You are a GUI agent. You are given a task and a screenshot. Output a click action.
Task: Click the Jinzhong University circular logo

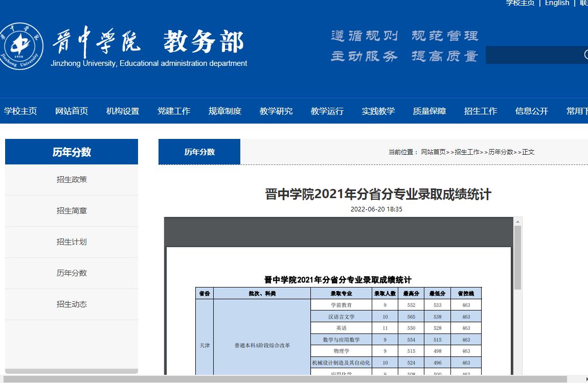pos(21,46)
